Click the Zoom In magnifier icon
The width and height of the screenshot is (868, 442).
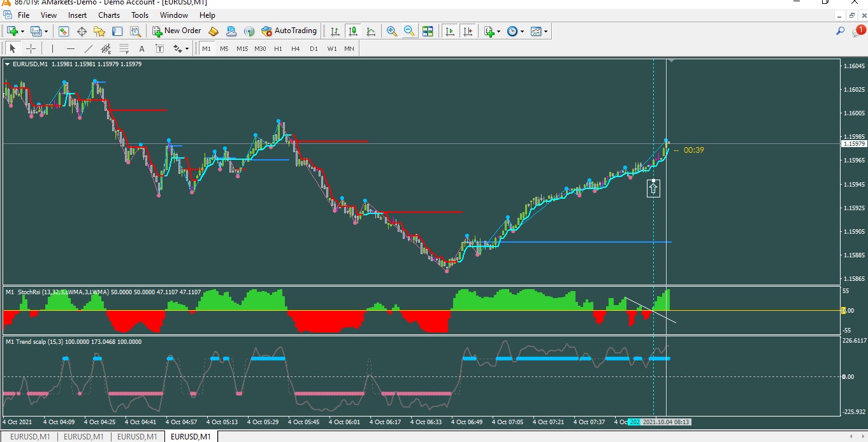(x=391, y=31)
